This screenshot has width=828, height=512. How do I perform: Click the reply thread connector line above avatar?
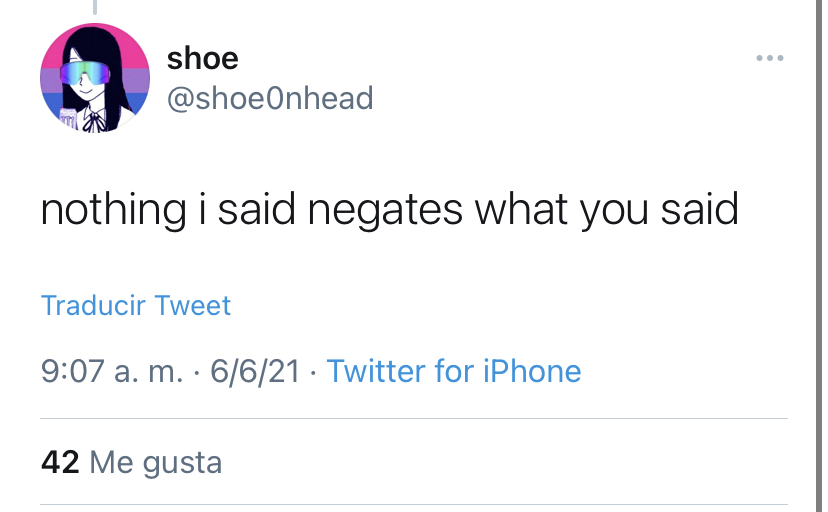point(95,7)
